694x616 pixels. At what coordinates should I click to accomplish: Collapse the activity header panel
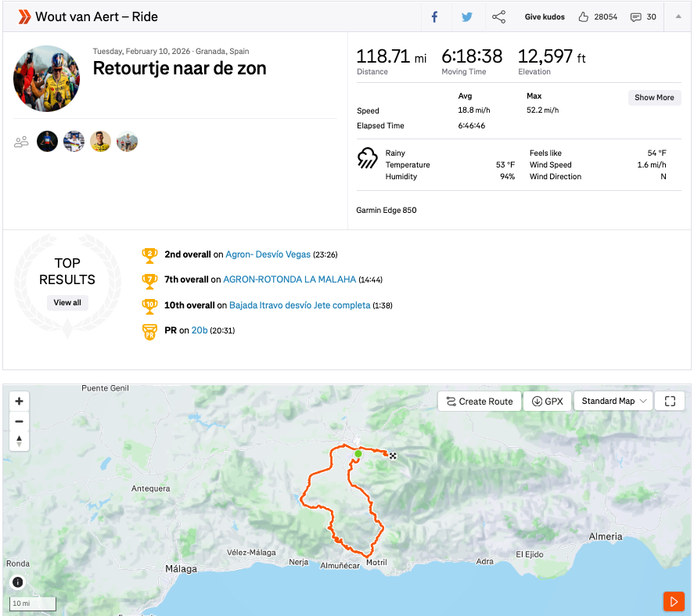pyautogui.click(x=678, y=16)
